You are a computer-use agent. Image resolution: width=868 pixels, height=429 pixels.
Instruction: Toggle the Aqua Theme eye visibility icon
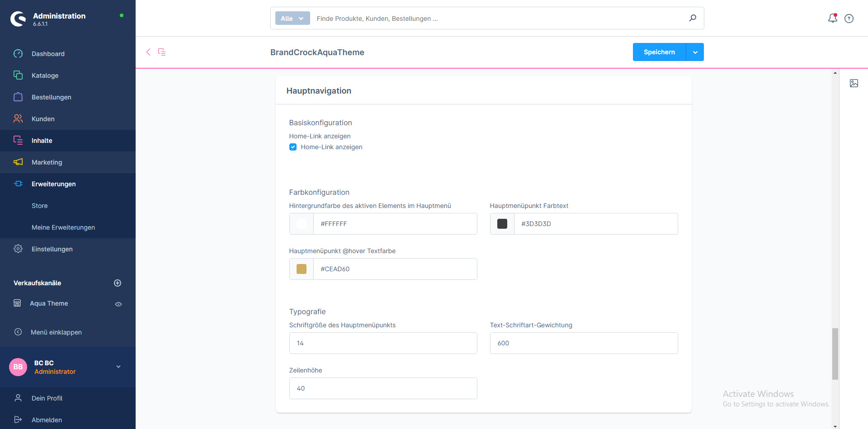coord(118,304)
